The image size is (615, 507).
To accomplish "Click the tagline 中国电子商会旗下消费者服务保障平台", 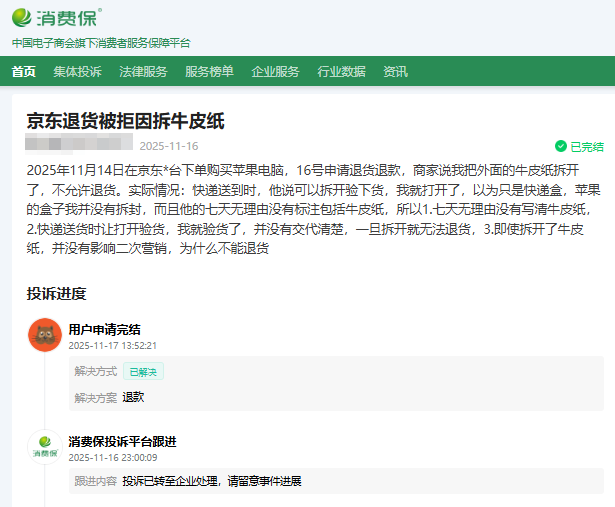I will pyautogui.click(x=101, y=43).
